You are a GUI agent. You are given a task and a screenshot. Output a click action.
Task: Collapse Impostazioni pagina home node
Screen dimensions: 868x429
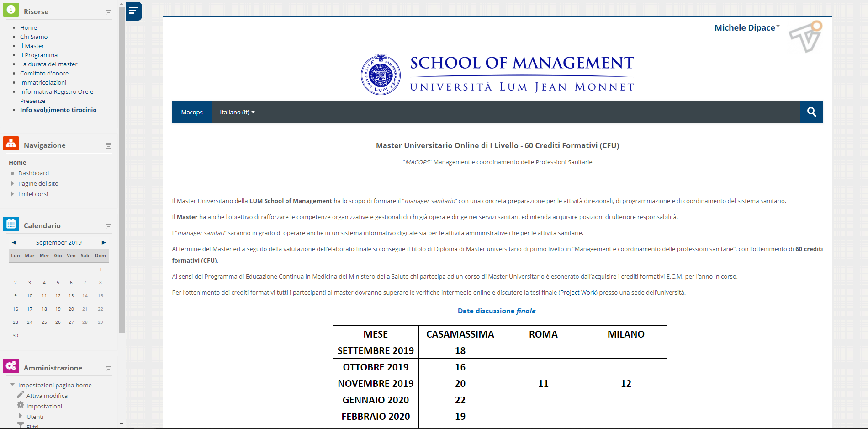[x=12, y=385]
